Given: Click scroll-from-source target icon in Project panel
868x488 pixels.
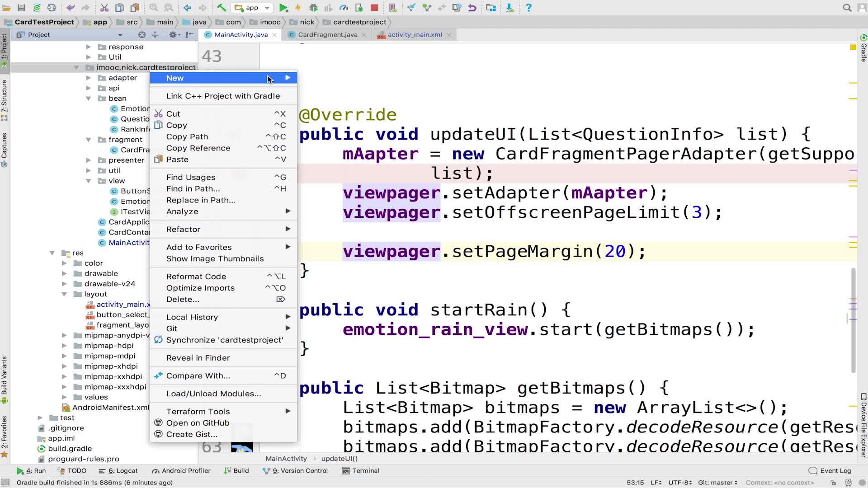Looking at the screenshot, I should (x=142, y=35).
